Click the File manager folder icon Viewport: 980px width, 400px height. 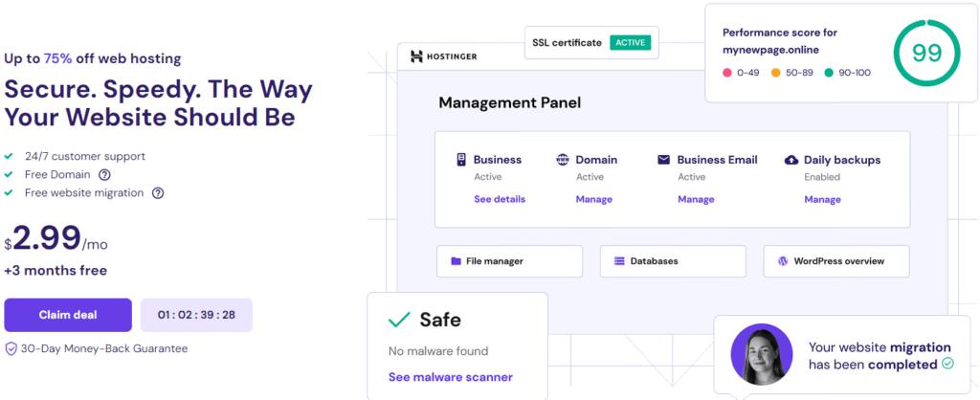click(457, 261)
